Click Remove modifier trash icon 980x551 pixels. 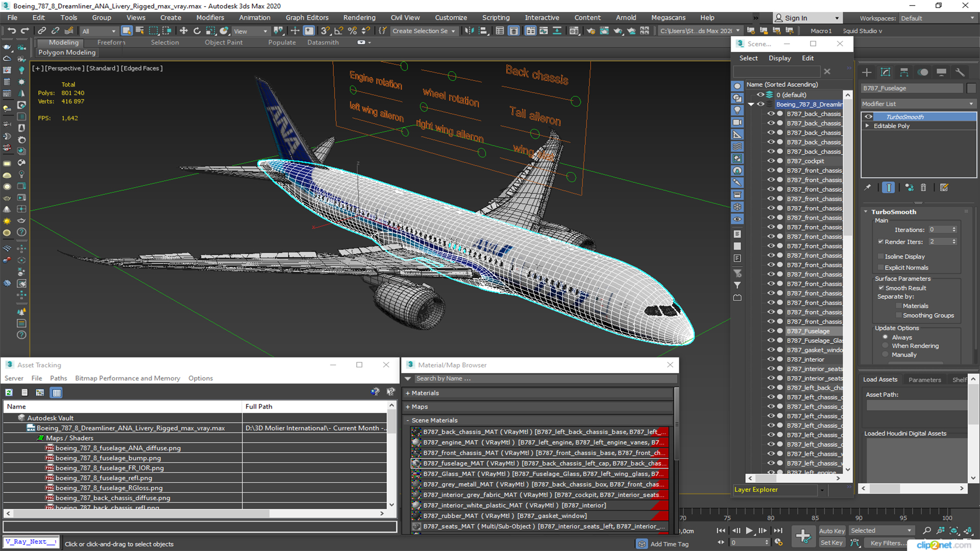point(923,188)
